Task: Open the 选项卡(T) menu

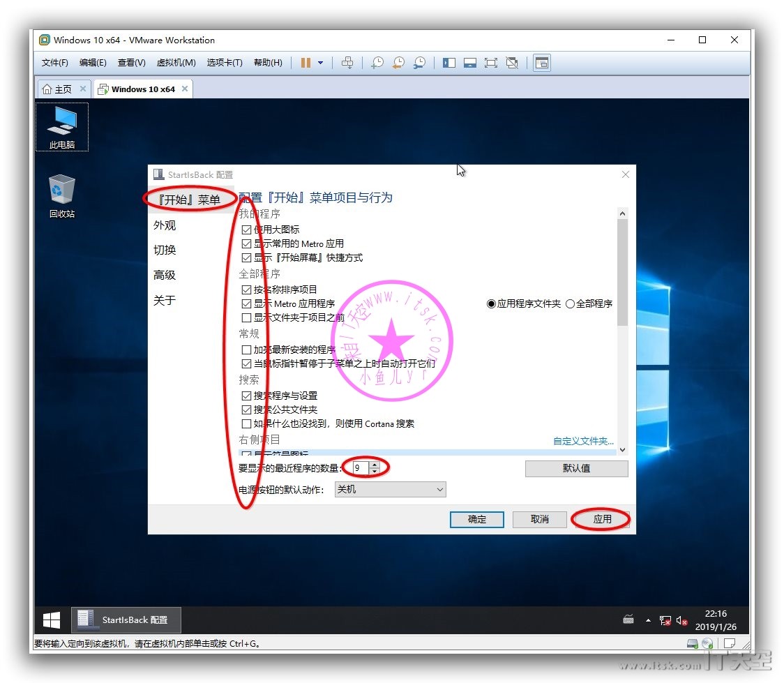Action: (x=225, y=63)
